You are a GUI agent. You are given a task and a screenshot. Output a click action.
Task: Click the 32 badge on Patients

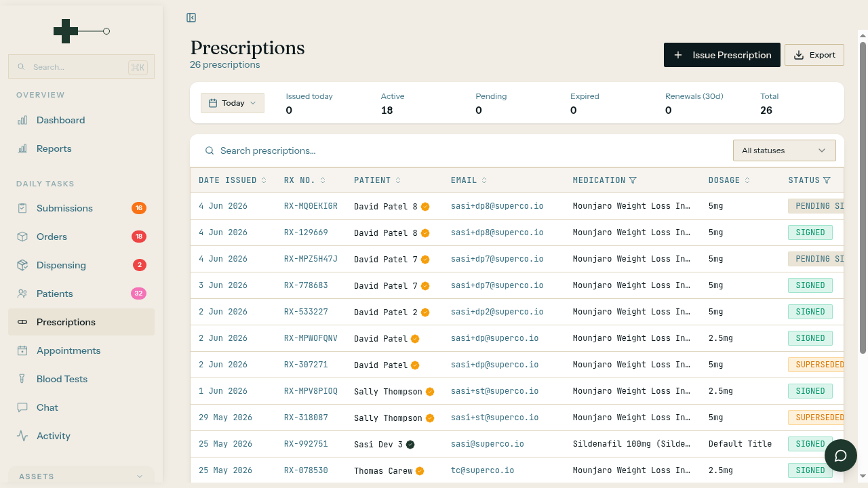tap(139, 293)
